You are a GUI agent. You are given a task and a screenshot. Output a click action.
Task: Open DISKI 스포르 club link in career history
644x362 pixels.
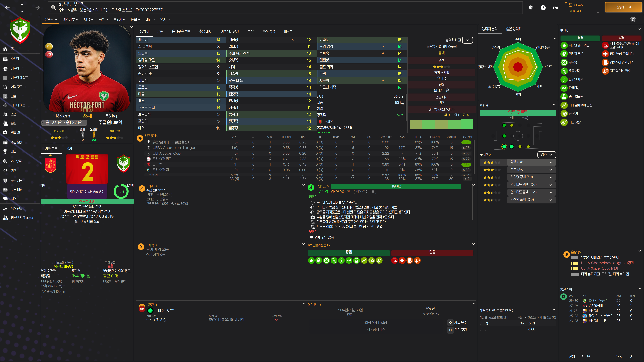[598, 301]
